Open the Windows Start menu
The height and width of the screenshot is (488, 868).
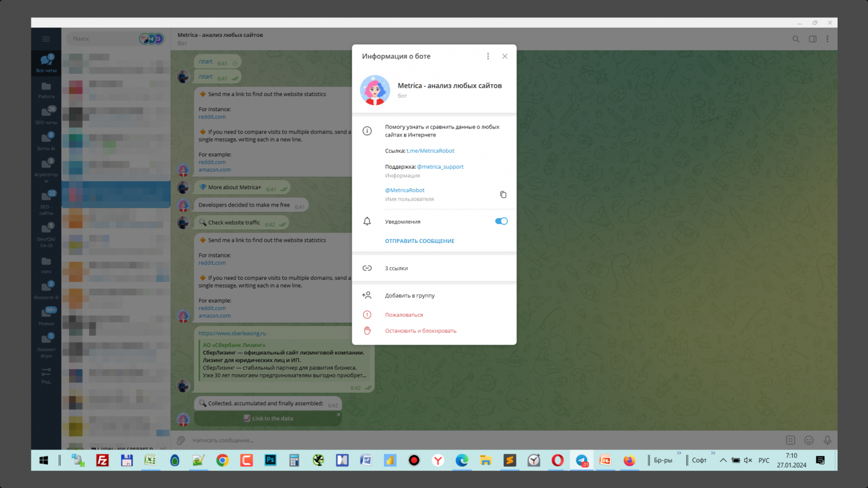[44, 460]
